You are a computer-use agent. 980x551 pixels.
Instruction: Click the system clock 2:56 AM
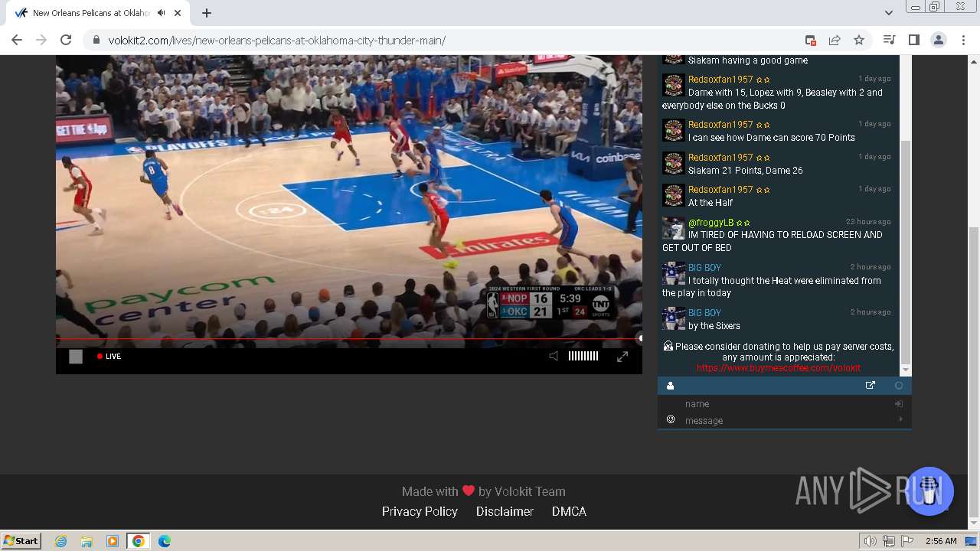pyautogui.click(x=941, y=541)
